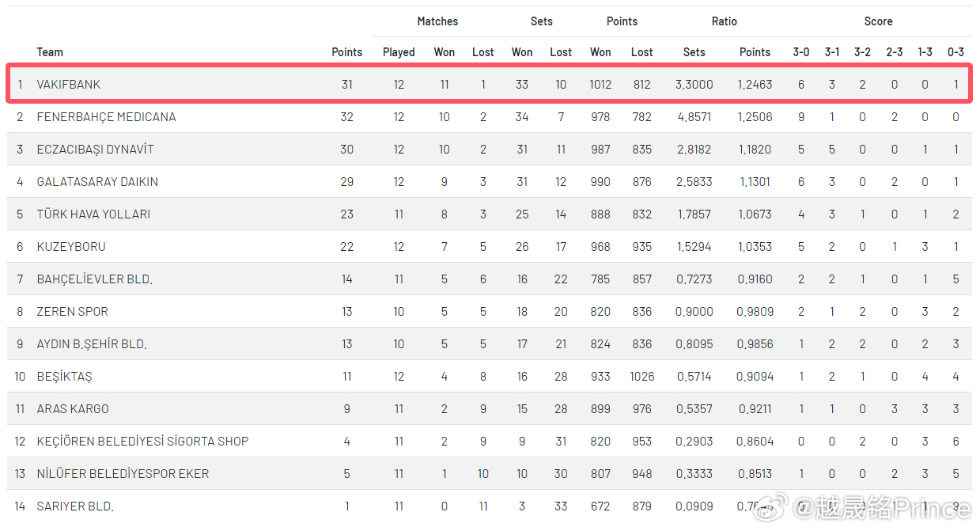Click the VAKIFBANK team name
The image size is (980, 531).
pos(69,85)
